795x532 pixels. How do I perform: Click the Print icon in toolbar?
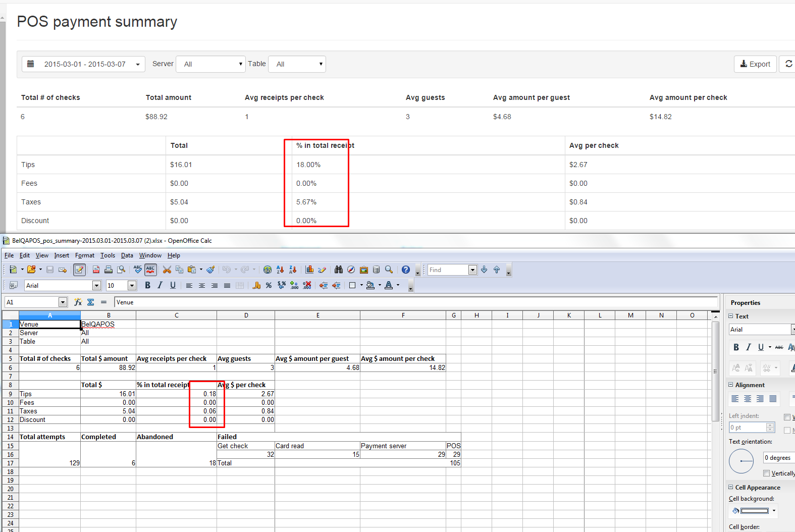point(109,270)
